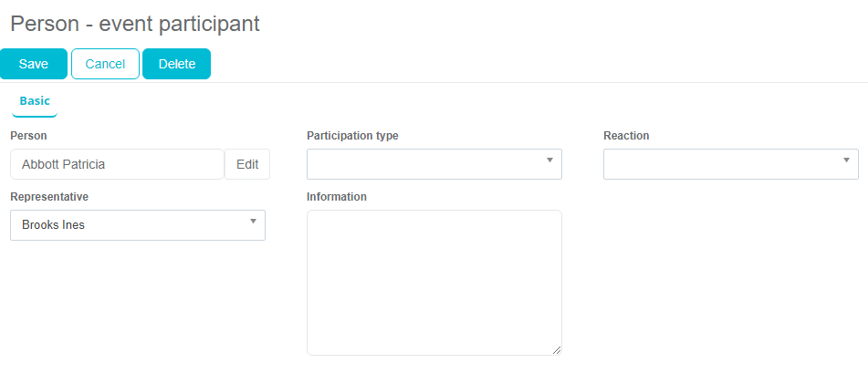
Task: Click the Reaction field label
Action: pyautogui.click(x=626, y=136)
